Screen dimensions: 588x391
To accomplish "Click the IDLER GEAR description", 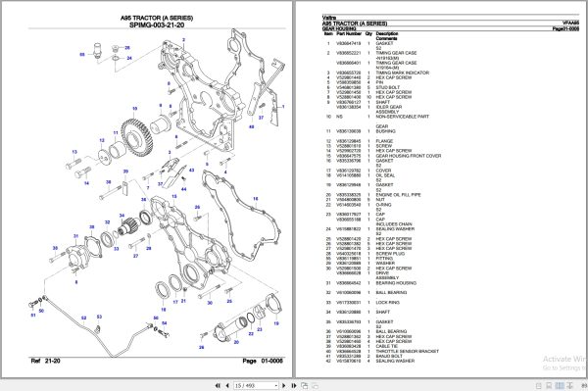I will (389, 107).
